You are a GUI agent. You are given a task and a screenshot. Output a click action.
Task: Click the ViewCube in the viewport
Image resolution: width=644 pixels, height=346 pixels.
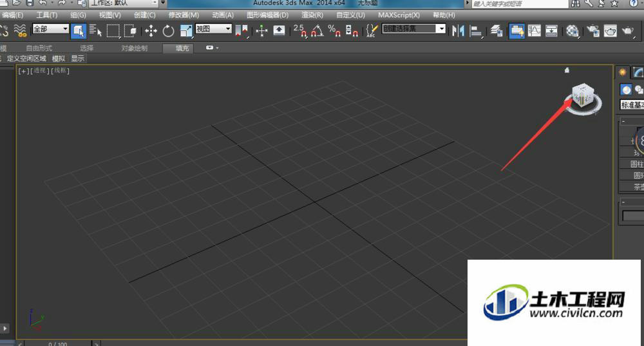(583, 95)
